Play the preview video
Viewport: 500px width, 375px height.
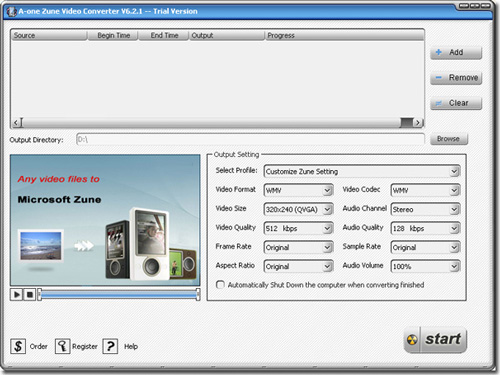click(x=16, y=294)
